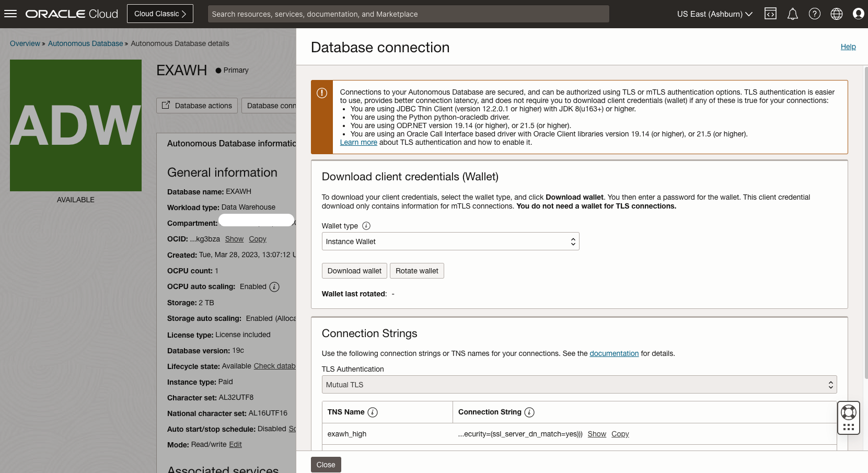Click the Download wallet button

354,271
